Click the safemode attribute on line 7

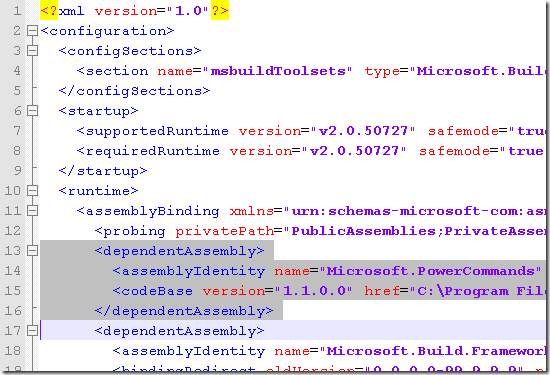click(463, 131)
